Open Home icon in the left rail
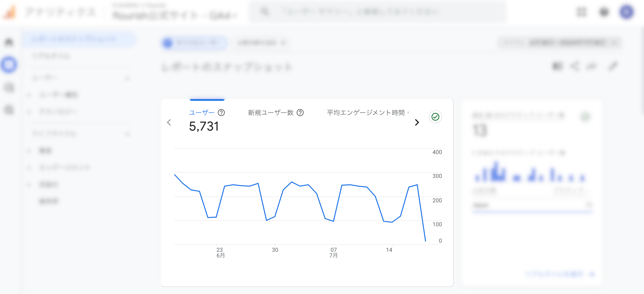 [x=9, y=42]
